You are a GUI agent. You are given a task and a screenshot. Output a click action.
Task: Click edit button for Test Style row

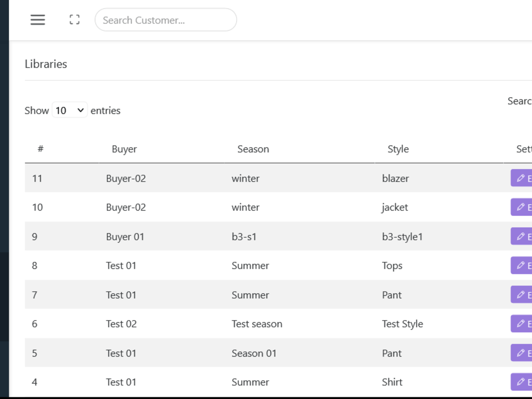coord(521,323)
